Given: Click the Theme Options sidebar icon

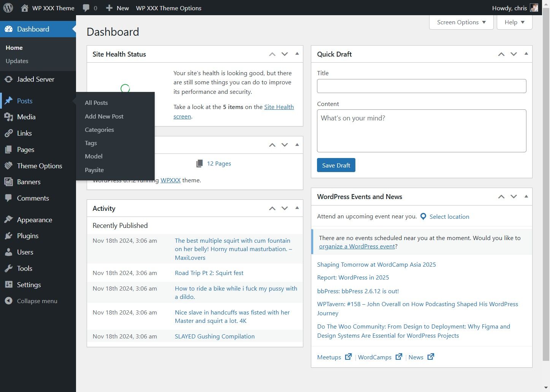Looking at the screenshot, I should (8, 166).
